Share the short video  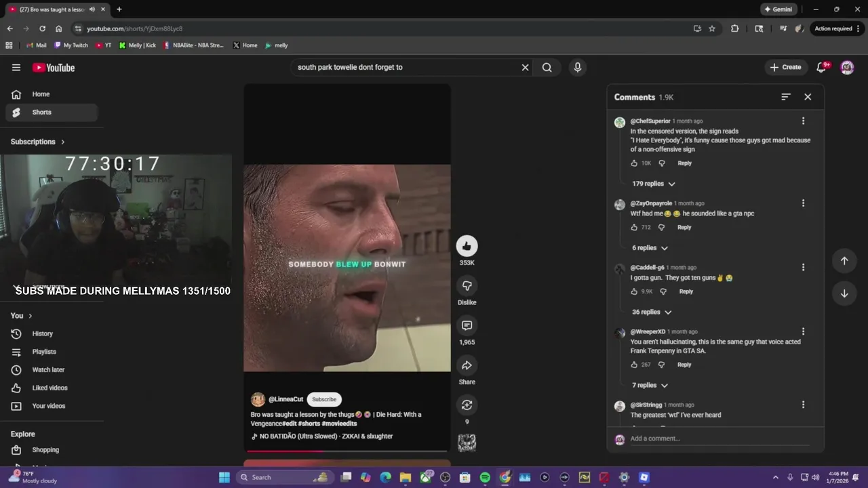[x=467, y=365]
